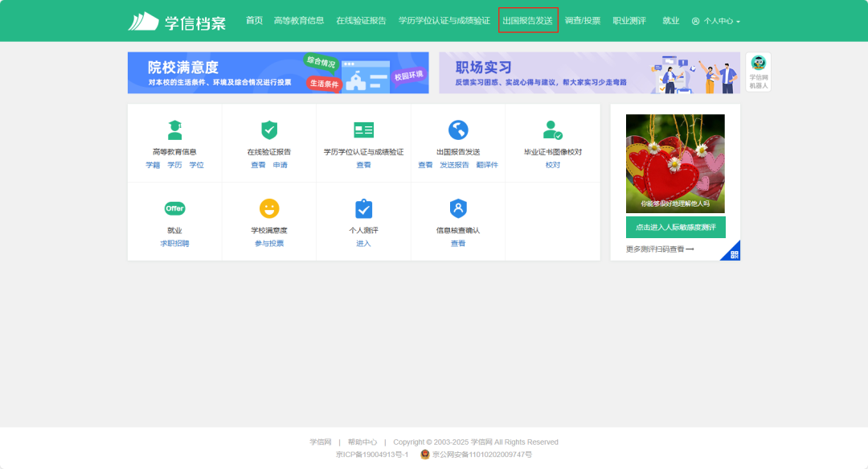
Task: Click the 学位 link
Action: (197, 165)
